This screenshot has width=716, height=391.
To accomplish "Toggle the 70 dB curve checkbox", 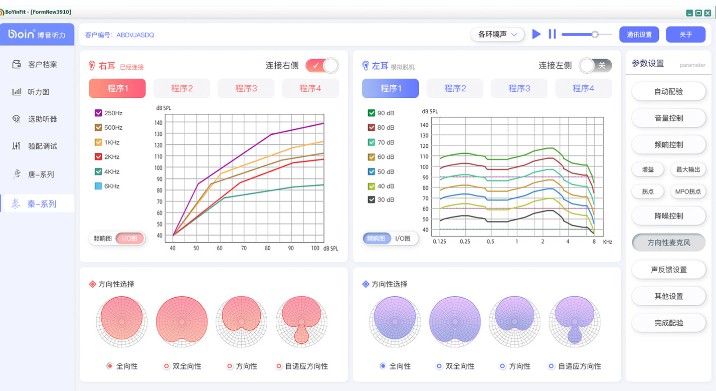I will [x=371, y=142].
